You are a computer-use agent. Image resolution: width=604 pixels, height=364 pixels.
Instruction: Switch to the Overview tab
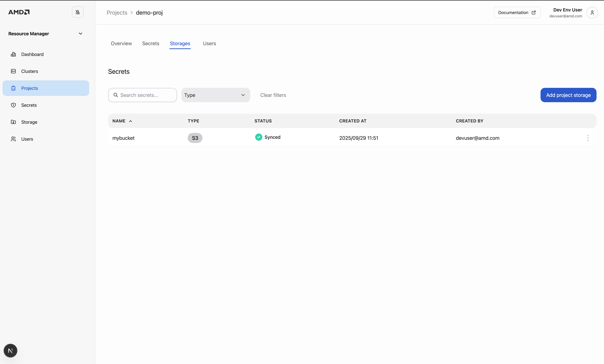[121, 43]
